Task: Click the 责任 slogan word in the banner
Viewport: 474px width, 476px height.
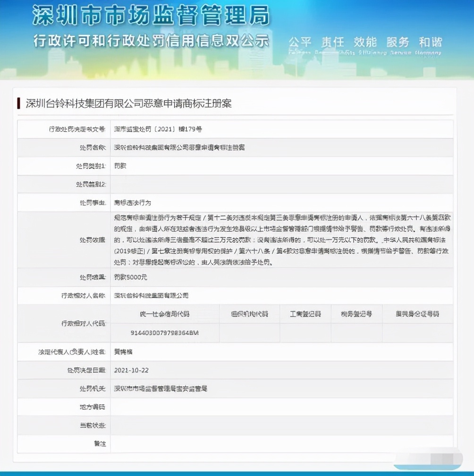Action: 332,42
